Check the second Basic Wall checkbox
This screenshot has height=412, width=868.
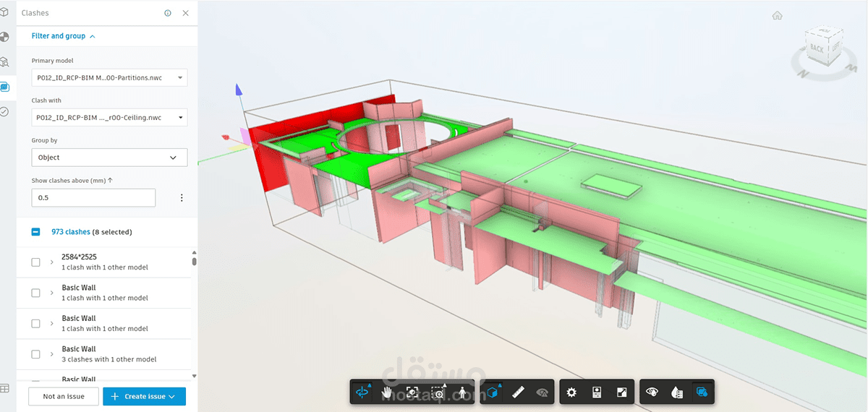coord(35,324)
